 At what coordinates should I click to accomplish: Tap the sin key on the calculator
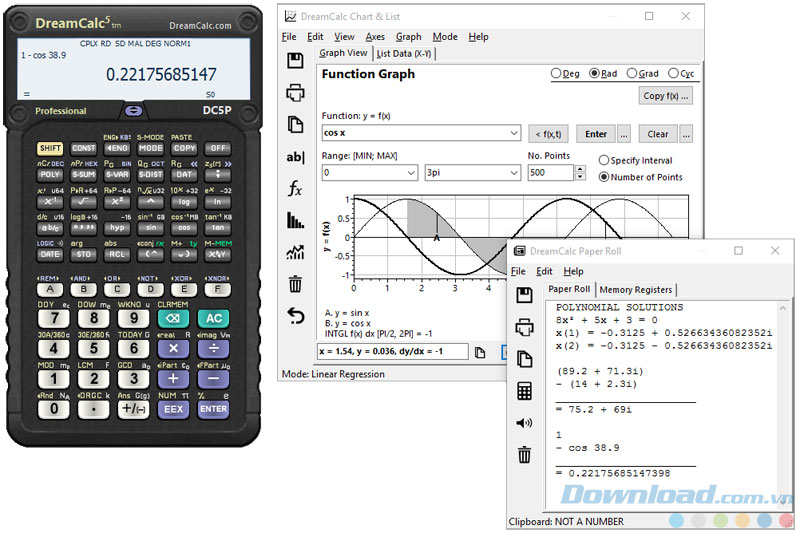coord(151,228)
